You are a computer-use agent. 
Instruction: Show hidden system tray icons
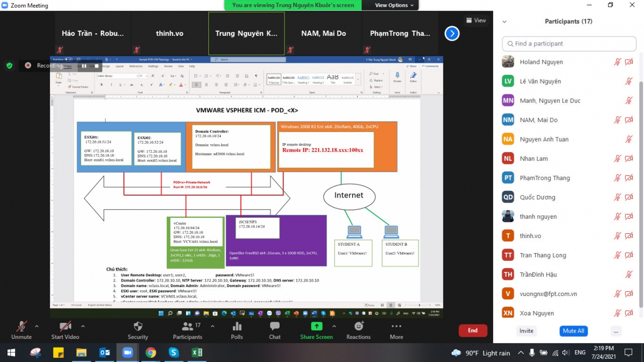pyautogui.click(x=520, y=353)
